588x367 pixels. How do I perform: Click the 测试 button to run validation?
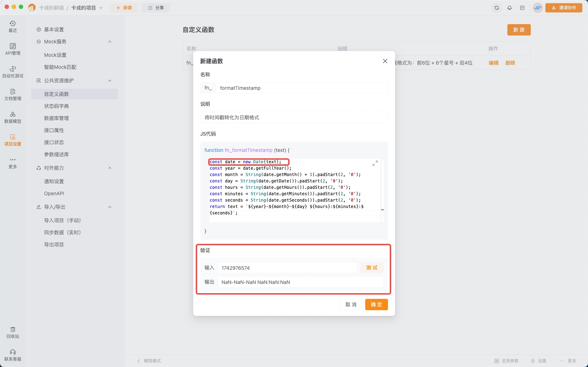tap(371, 268)
